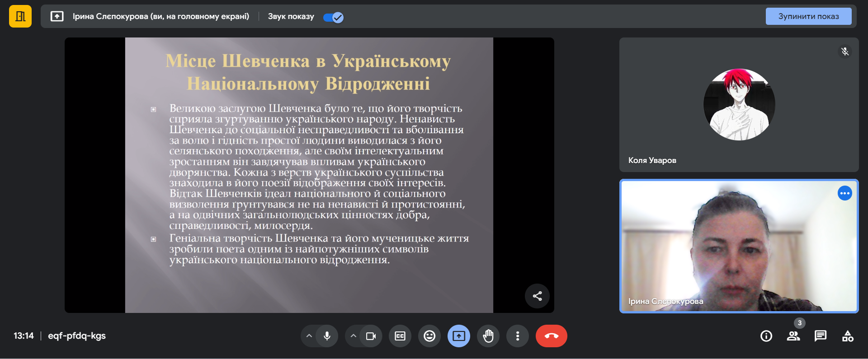This screenshot has width=868, height=359.
Task: Mute the microphone
Action: click(x=327, y=336)
